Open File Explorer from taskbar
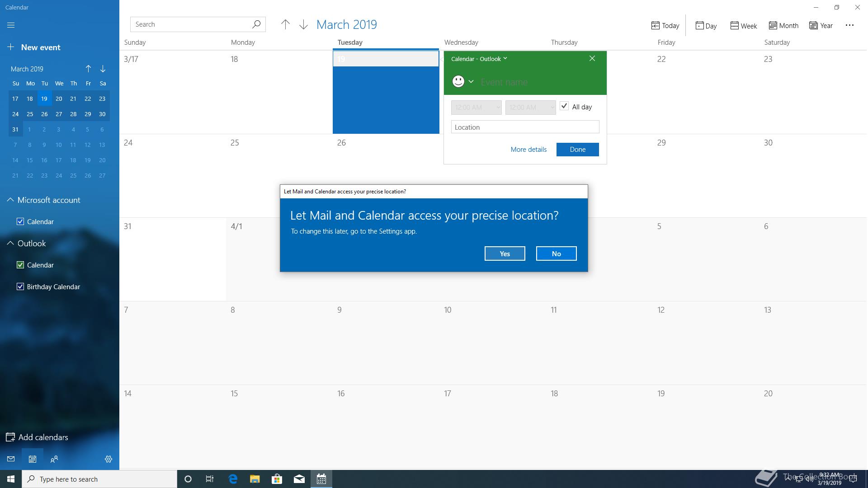868x488 pixels. [x=255, y=479]
